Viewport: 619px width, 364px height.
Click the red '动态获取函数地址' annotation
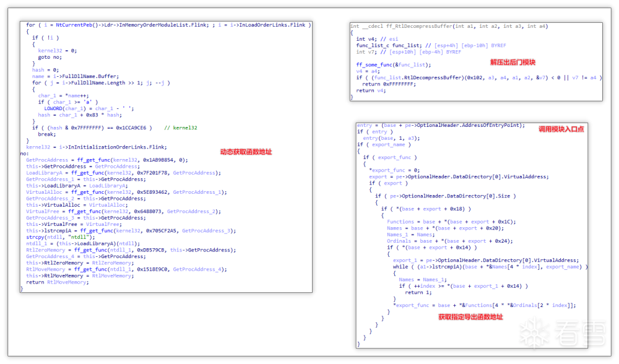[246, 152]
